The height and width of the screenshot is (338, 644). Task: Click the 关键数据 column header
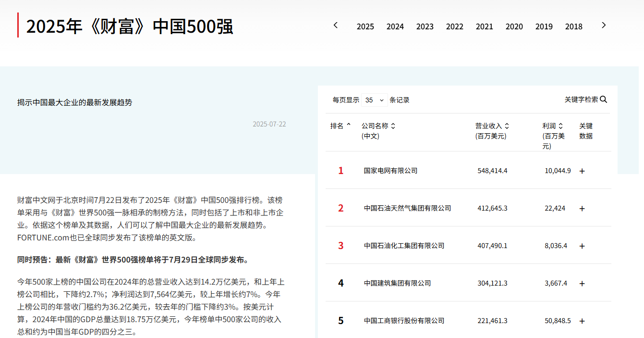point(586,131)
